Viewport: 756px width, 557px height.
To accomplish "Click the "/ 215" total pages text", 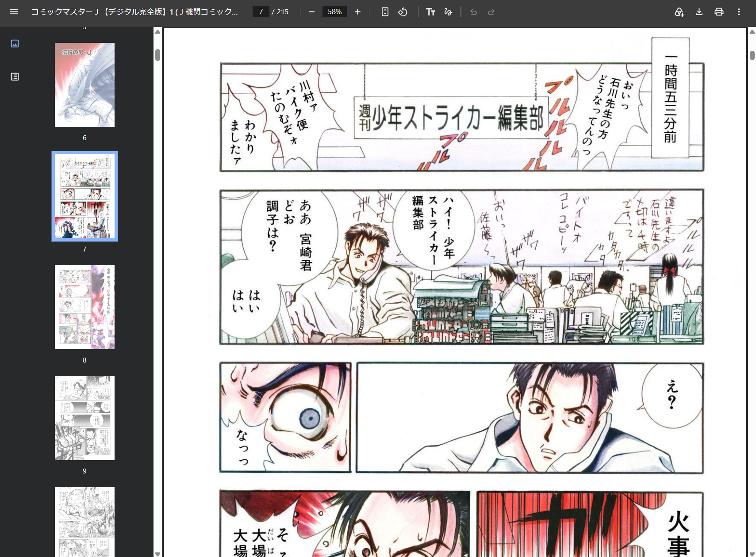I will [280, 12].
